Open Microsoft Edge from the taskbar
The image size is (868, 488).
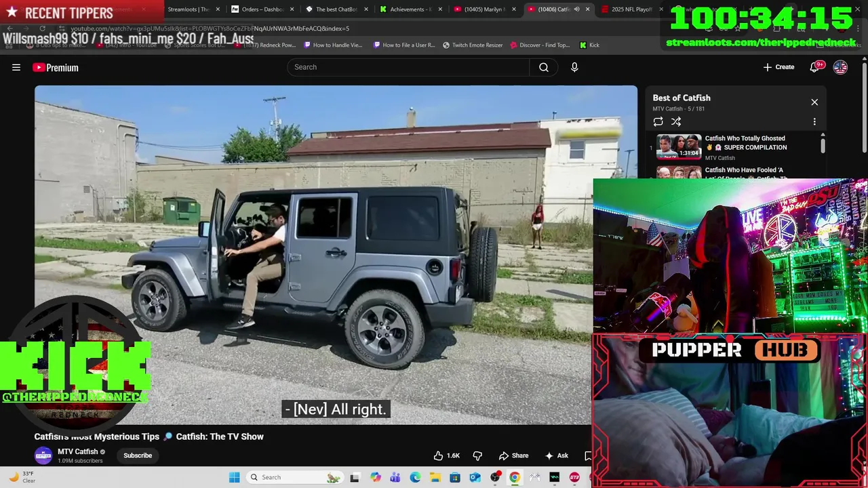coord(415,477)
